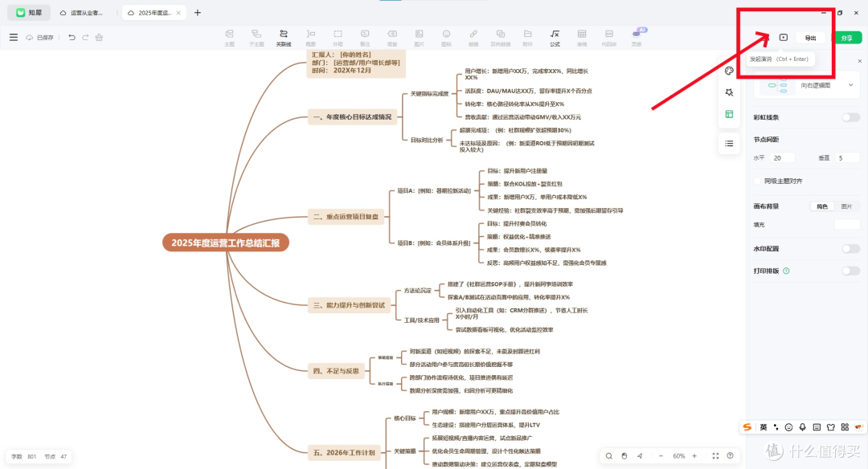The height and width of the screenshot is (469, 868).
Task: Insert a 子主题 subtopic
Action: tap(256, 38)
